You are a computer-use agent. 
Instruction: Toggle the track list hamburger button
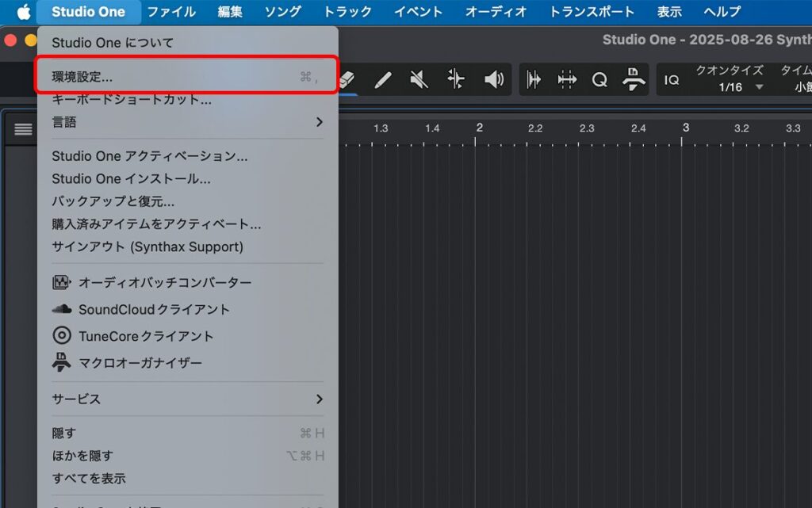pyautogui.click(x=23, y=129)
